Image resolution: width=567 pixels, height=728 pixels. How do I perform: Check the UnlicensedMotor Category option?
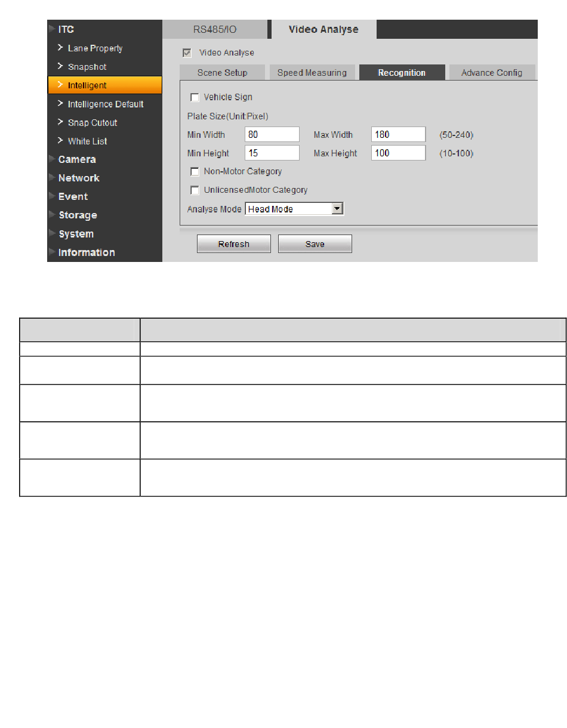(x=195, y=190)
